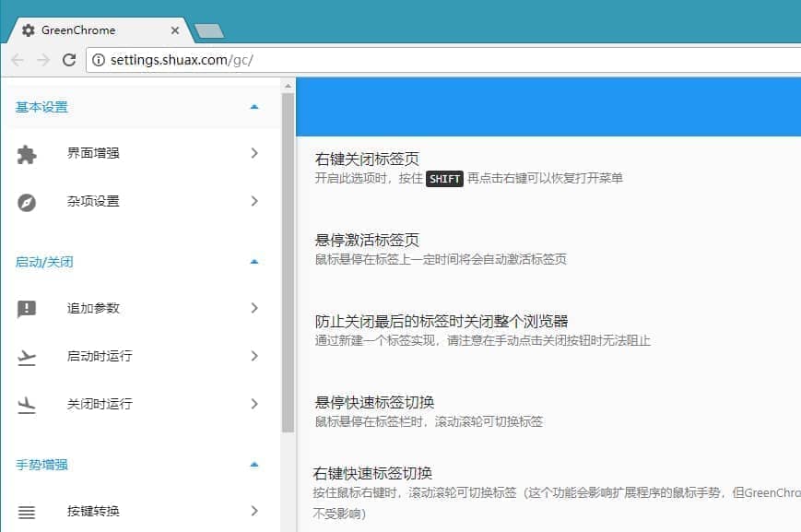Screen dimensions: 801x532
Task: Collapse the 基本设置 section
Action: (x=254, y=107)
